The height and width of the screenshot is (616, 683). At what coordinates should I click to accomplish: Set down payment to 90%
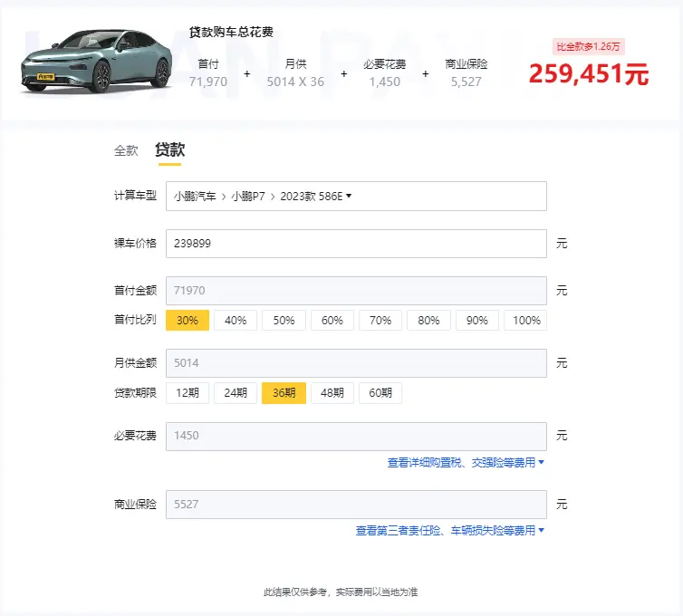pyautogui.click(x=477, y=321)
